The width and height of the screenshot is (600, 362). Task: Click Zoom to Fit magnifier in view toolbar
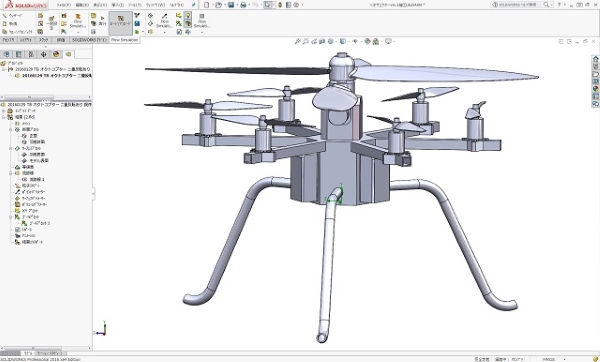point(298,41)
